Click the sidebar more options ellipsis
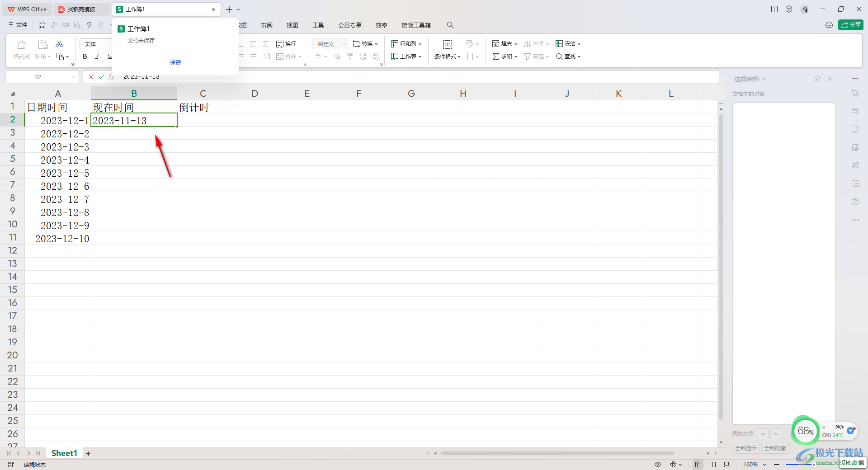This screenshot has width=868, height=470. coord(855,220)
